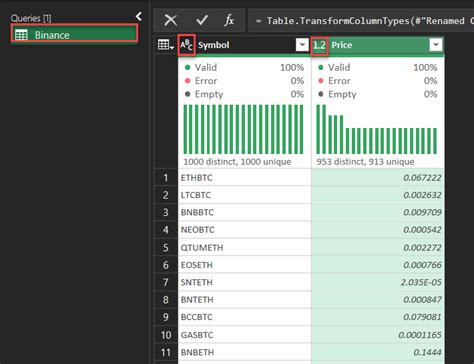Click the Price column distribution chart
Image resolution: width=474 pixels, height=364 pixels.
(x=377, y=129)
